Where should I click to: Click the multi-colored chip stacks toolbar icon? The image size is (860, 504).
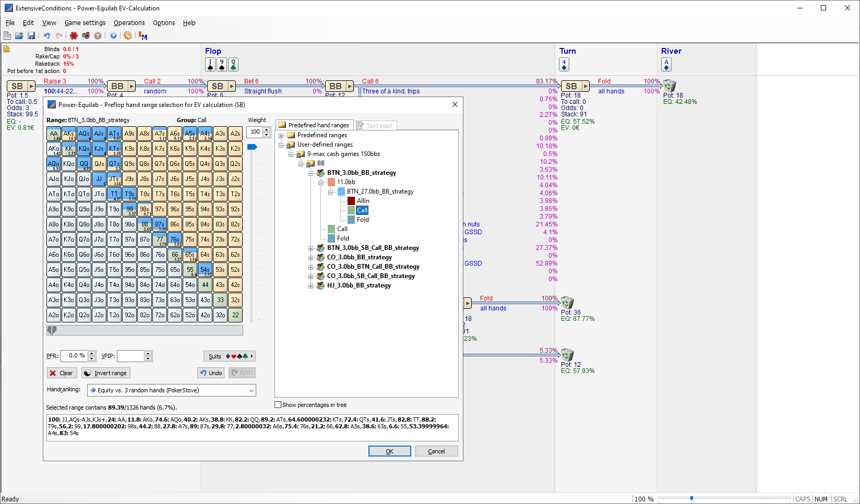coord(86,35)
